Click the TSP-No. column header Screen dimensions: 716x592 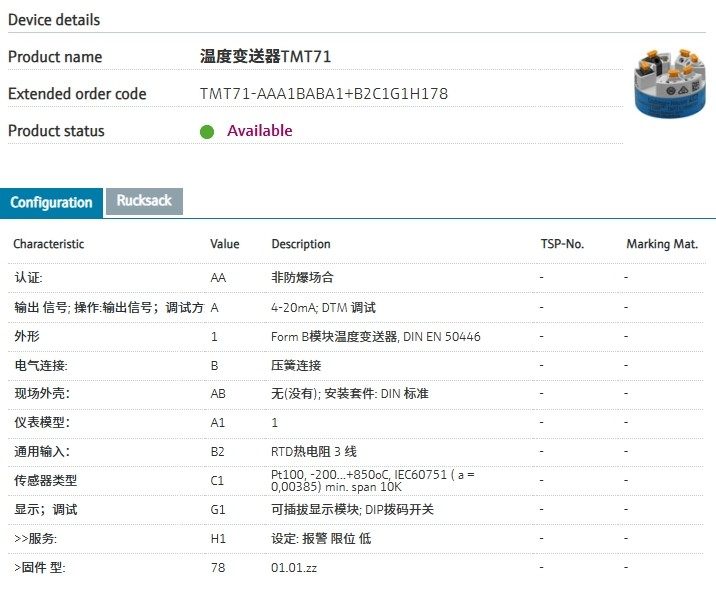[562, 244]
